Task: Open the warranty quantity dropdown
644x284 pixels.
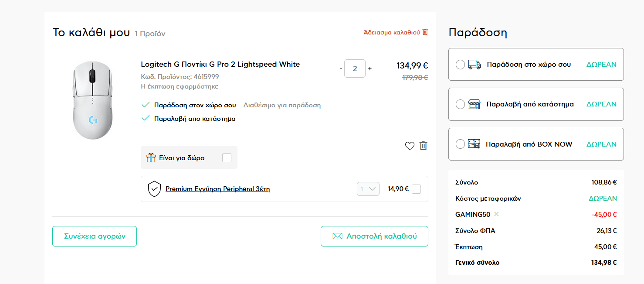Action: (368, 189)
